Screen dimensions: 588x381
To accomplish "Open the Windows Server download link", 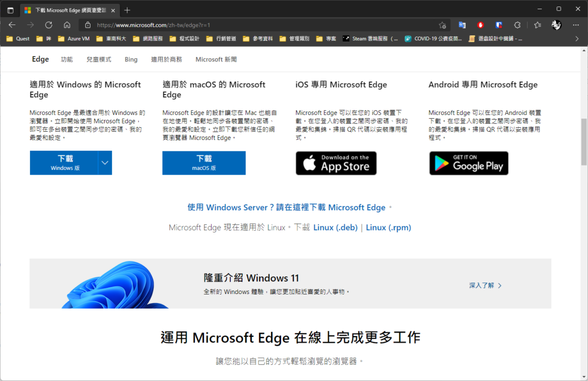I will point(286,207).
